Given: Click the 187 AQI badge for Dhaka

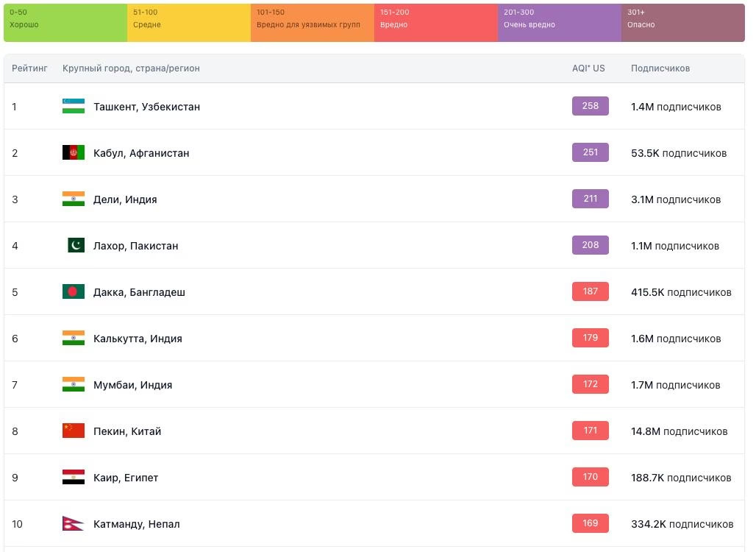Looking at the screenshot, I should pyautogui.click(x=590, y=291).
